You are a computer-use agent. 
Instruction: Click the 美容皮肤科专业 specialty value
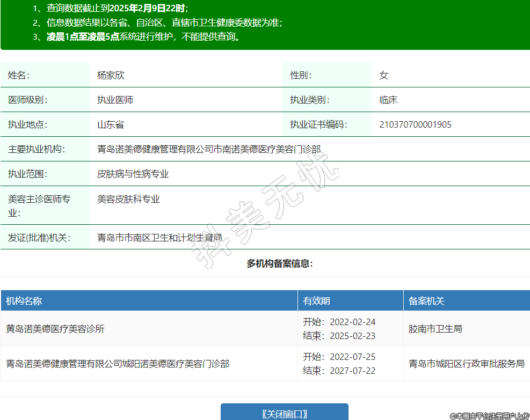coord(128,199)
